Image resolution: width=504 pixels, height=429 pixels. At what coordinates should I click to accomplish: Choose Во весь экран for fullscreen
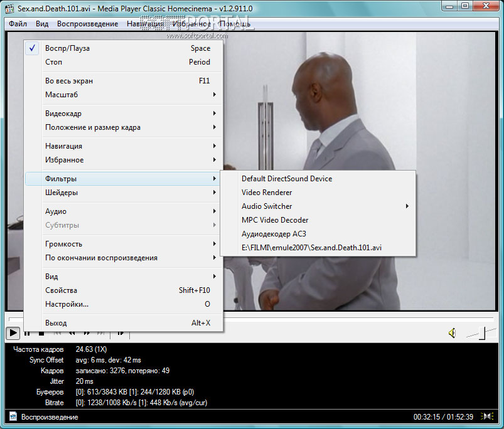coord(123,81)
